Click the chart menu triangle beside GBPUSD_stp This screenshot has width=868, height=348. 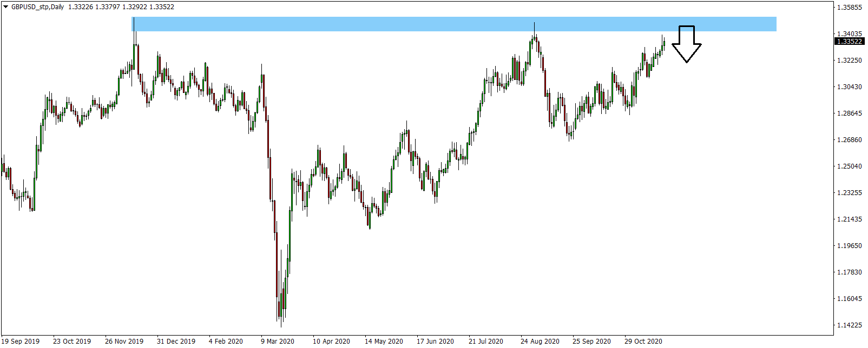5,7
